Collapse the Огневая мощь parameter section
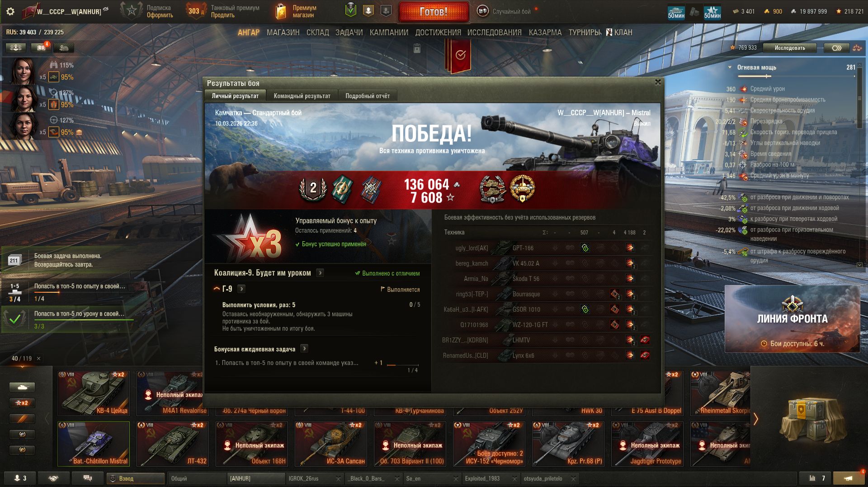The width and height of the screenshot is (868, 487). coord(730,67)
